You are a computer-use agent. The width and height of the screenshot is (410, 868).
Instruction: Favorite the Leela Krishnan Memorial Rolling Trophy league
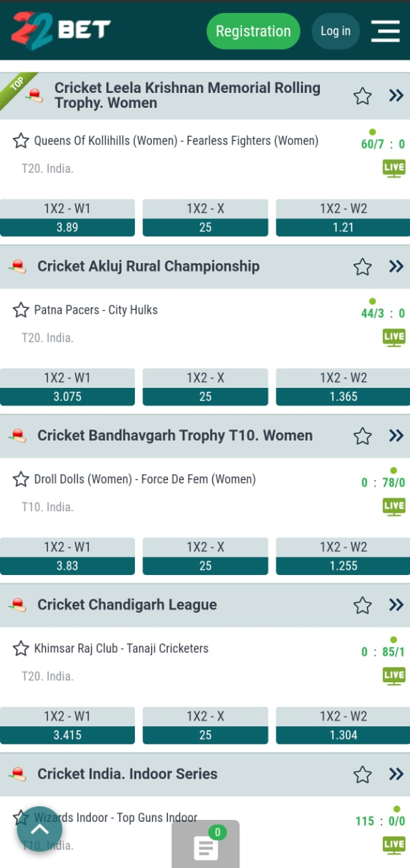(363, 96)
